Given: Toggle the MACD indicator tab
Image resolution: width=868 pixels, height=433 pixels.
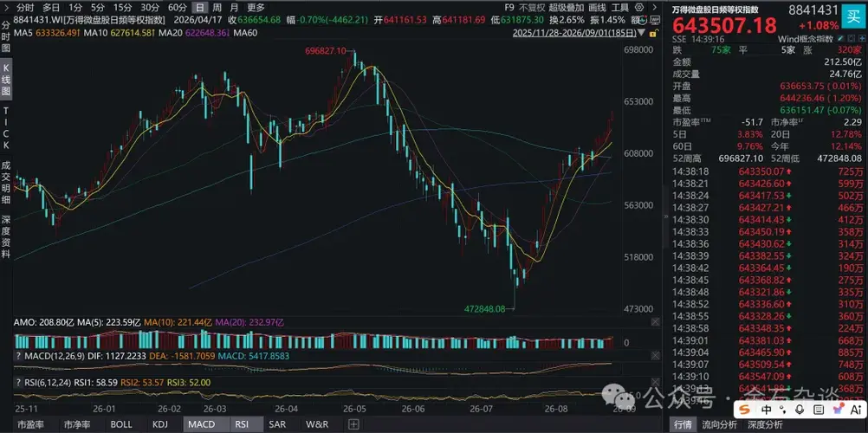Looking at the screenshot, I should coord(202,424).
